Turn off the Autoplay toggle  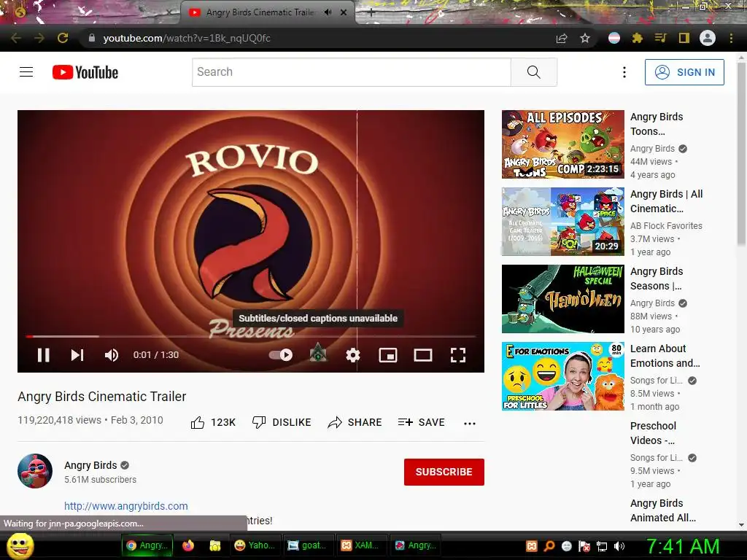tap(281, 355)
